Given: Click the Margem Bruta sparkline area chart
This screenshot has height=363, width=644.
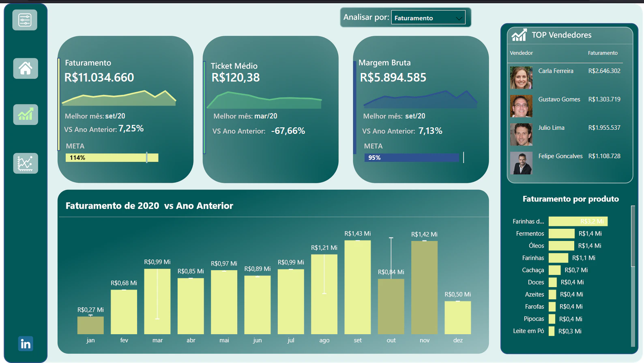Looking at the screenshot, I should tap(421, 99).
